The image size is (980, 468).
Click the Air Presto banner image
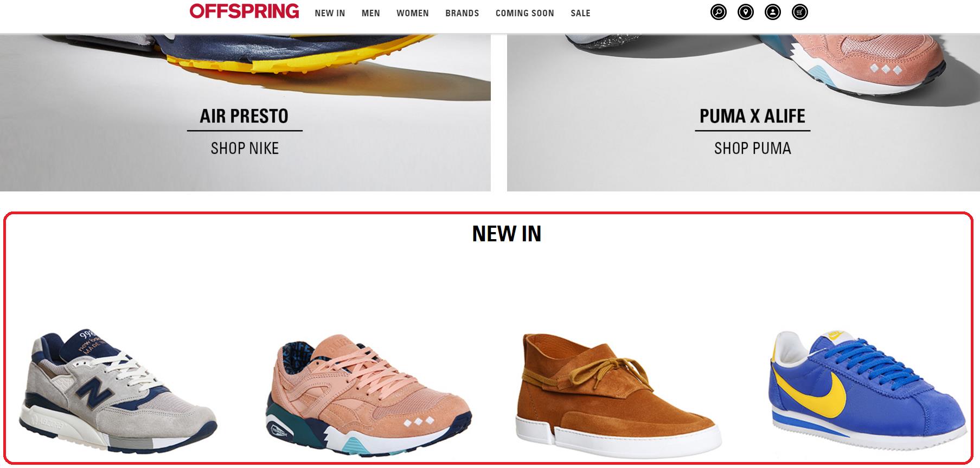click(x=245, y=112)
